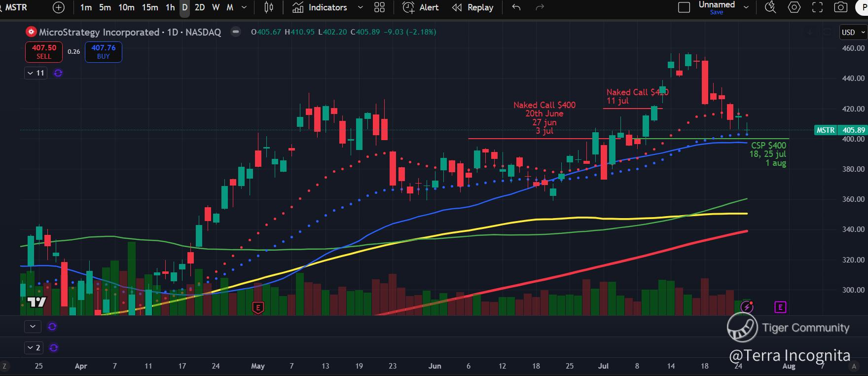Click the MicroStrategy Incorporated symbol title
The height and width of the screenshot is (376, 868).
[x=99, y=32]
